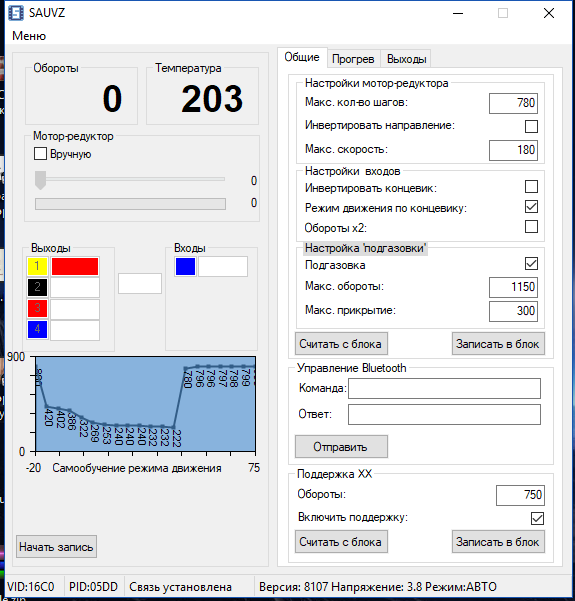Switch to the Прогрев tab
The width and height of the screenshot is (575, 601).
tap(353, 59)
